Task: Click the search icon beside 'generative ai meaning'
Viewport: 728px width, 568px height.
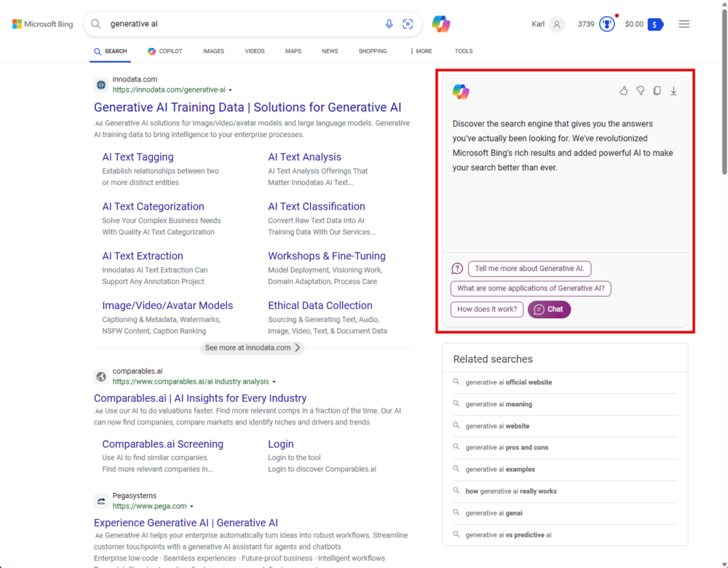Action: pos(456,403)
